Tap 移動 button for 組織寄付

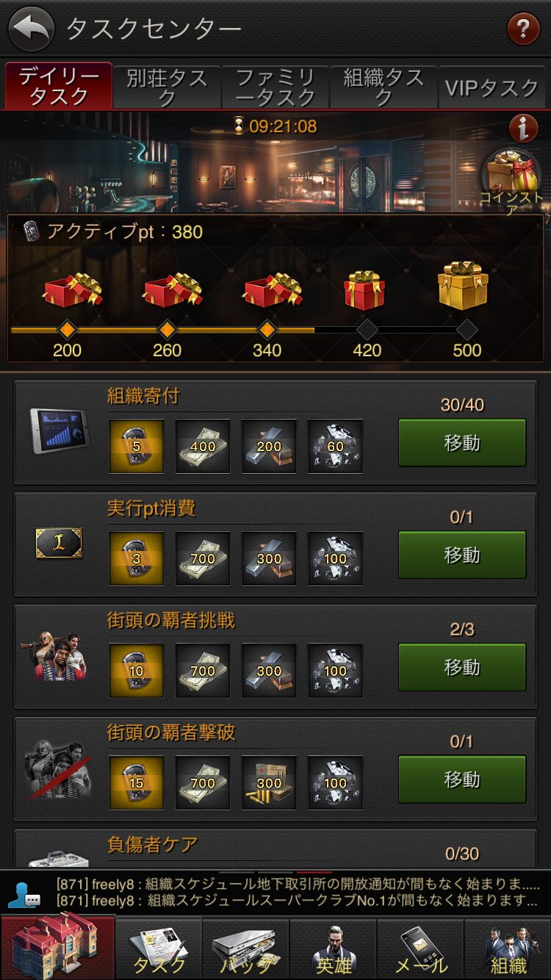coord(462,442)
